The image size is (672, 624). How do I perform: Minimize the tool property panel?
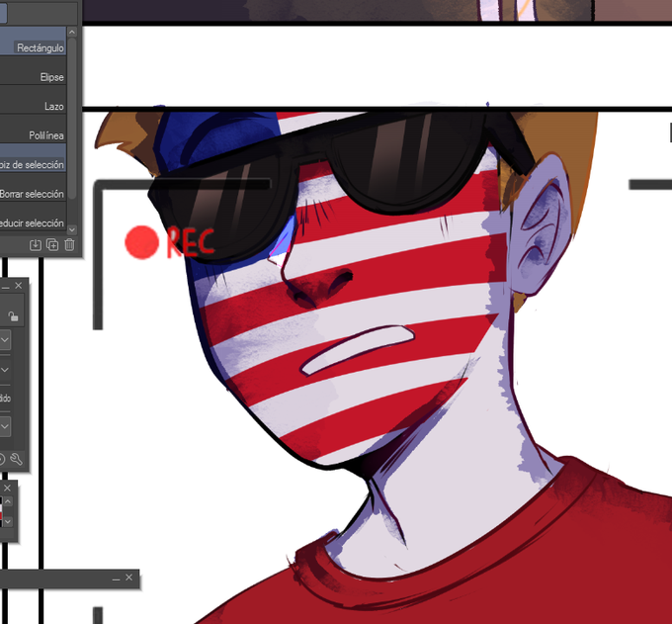pyautogui.click(x=6, y=287)
